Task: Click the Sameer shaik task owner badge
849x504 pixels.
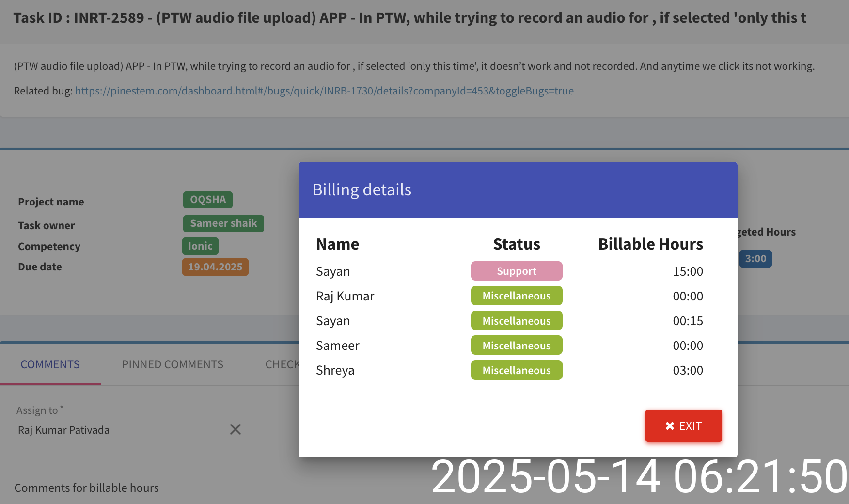Action: pyautogui.click(x=223, y=223)
